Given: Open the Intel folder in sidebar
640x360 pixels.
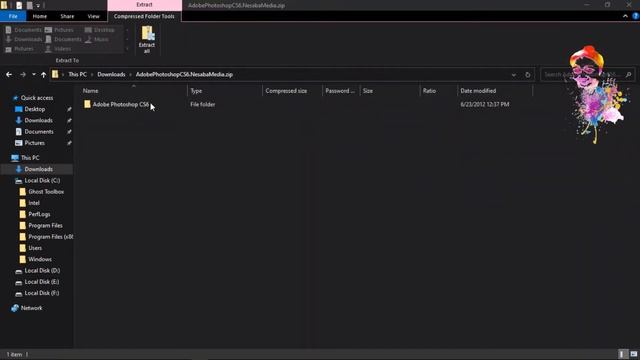Looking at the screenshot, I should pos(34,203).
